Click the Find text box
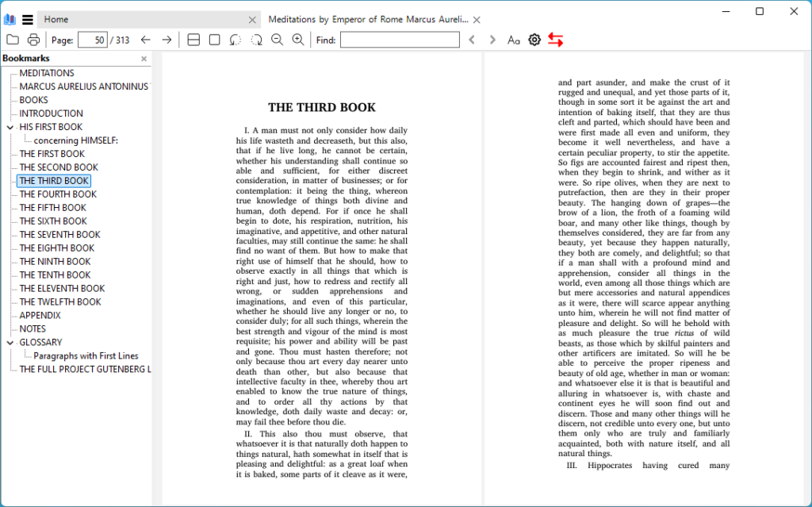The image size is (812, 507). [400, 40]
